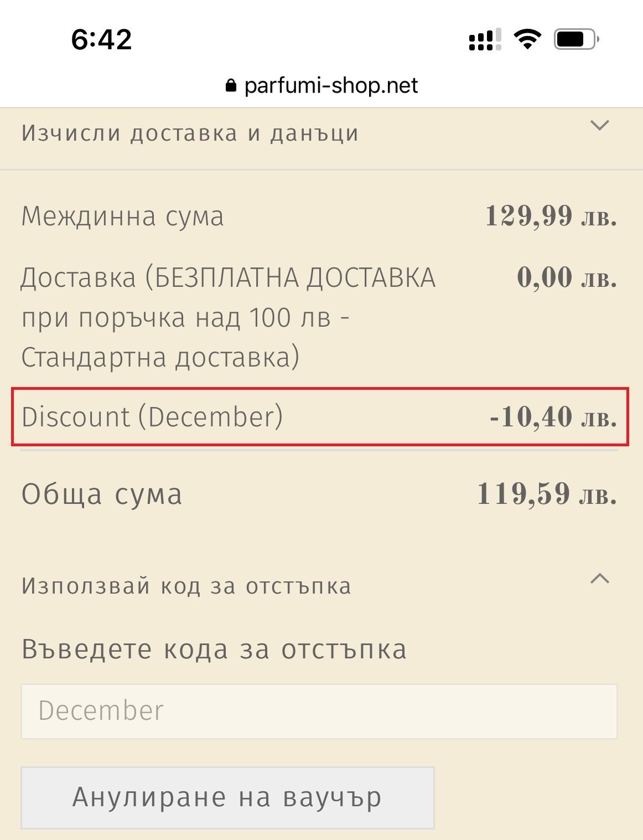The image size is (643, 840).
Task: Focus the December discount code input field
Action: (319, 712)
